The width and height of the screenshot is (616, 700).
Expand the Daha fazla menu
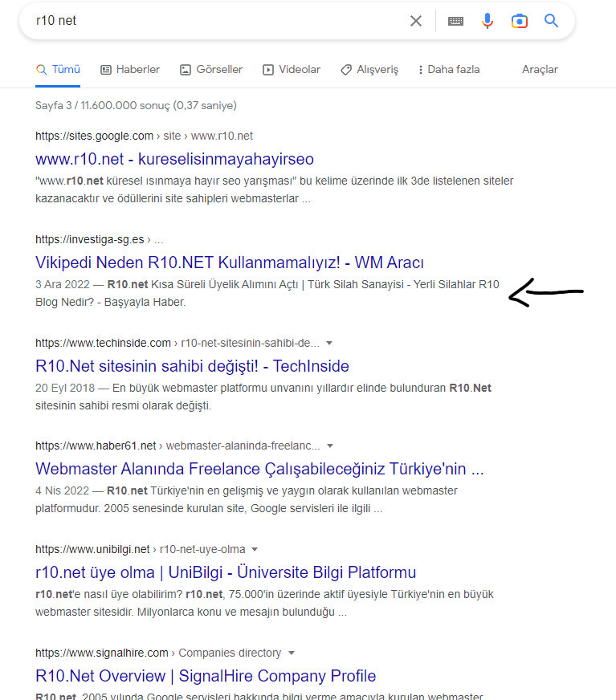[449, 70]
